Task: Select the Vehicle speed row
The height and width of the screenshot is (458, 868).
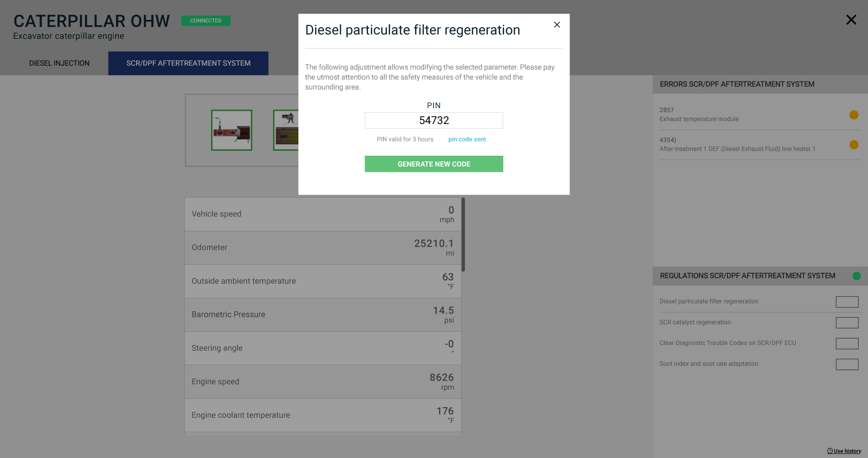Action: 323,215
